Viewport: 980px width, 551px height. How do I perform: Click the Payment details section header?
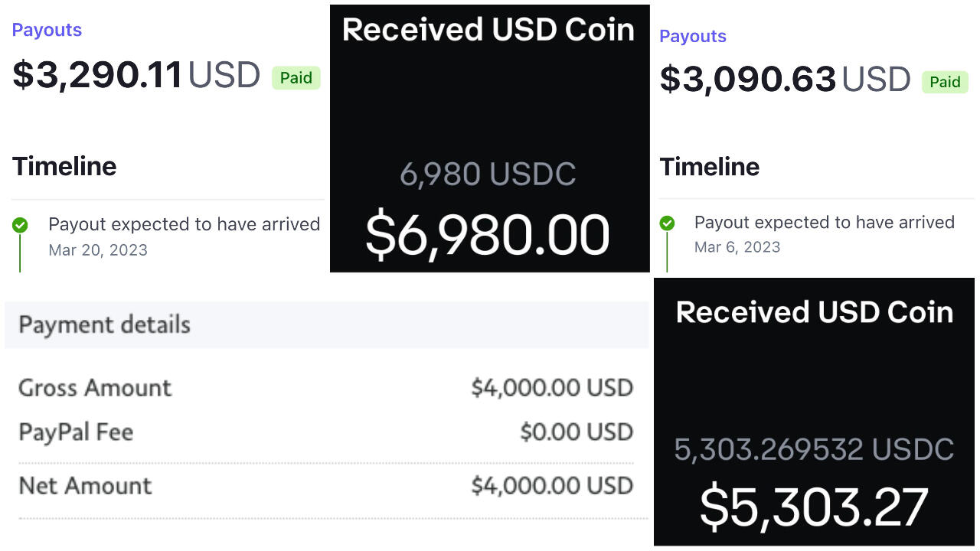pos(105,324)
